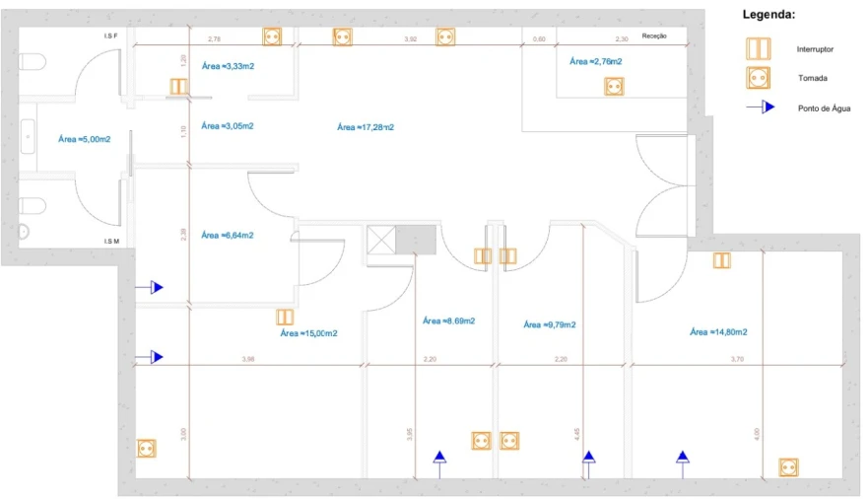Click the crossed-box shaft symbol near the corridor
The image size is (868, 499).
[x=381, y=240]
